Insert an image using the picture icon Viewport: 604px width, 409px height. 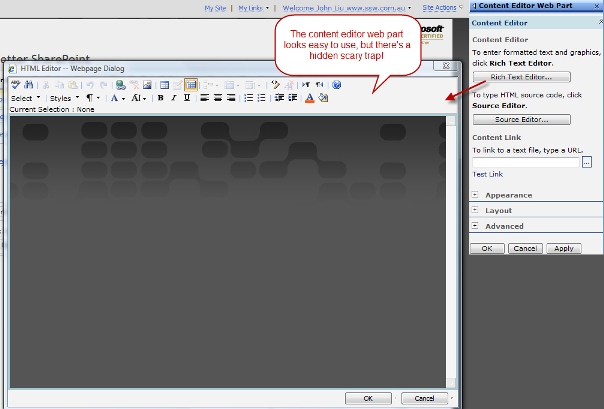pyautogui.click(x=147, y=85)
